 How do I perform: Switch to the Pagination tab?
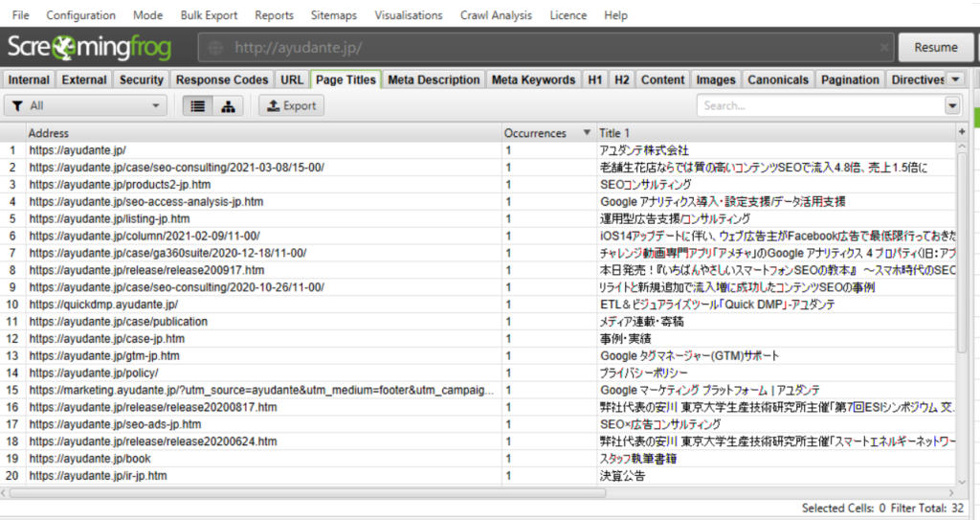pos(850,79)
